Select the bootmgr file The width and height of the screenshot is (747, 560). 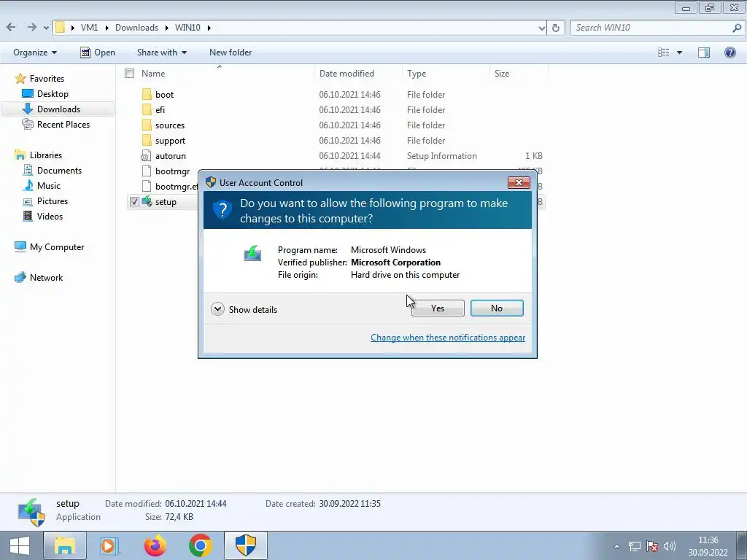click(172, 171)
